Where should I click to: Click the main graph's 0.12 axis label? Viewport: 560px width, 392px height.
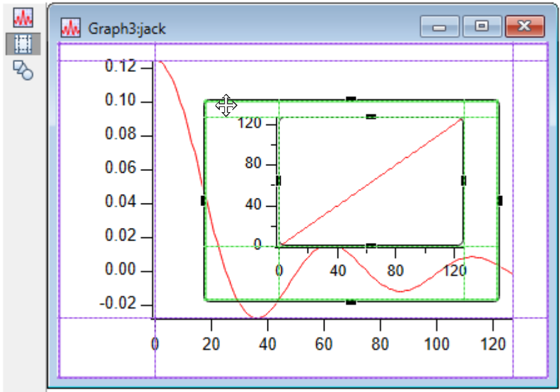coord(120,66)
